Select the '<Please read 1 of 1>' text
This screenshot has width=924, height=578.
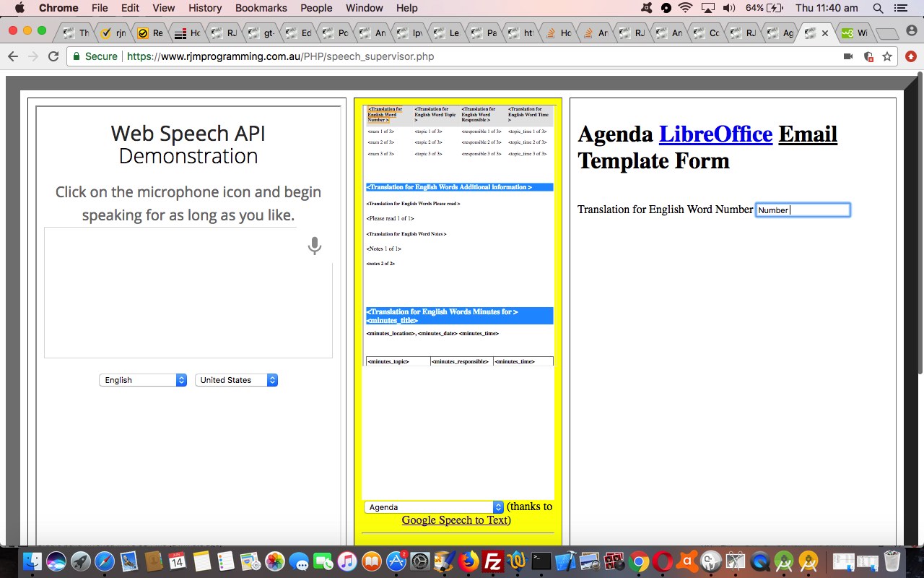point(390,218)
